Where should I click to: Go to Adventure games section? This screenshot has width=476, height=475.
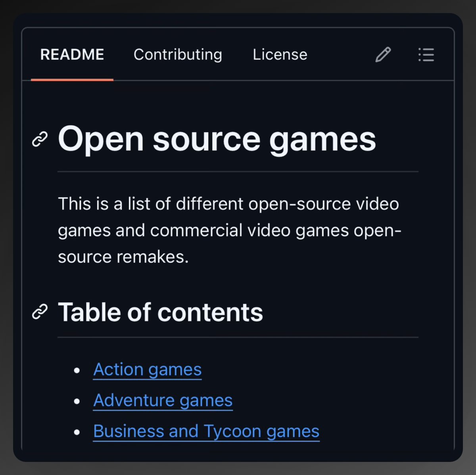point(163,400)
